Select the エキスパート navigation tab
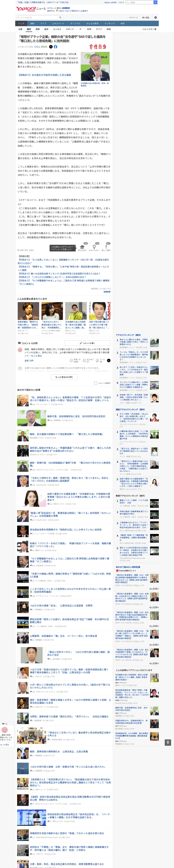174x868 pixels. click(58, 24)
